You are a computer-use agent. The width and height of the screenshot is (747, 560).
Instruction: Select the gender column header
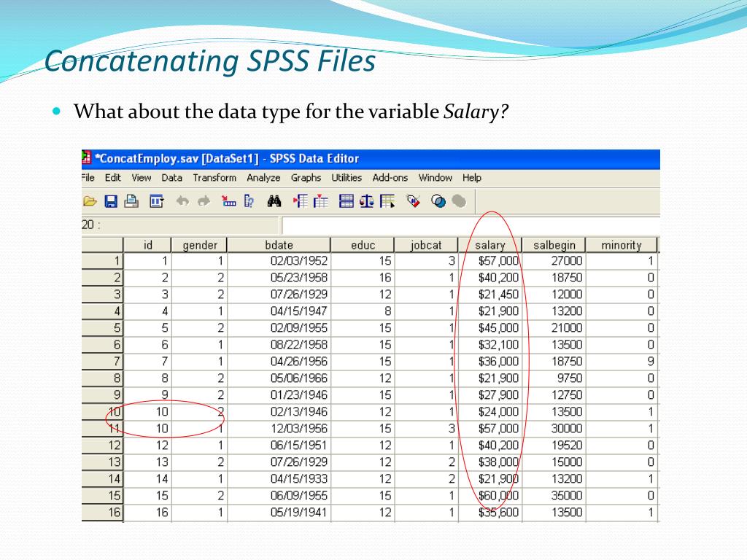click(x=199, y=245)
